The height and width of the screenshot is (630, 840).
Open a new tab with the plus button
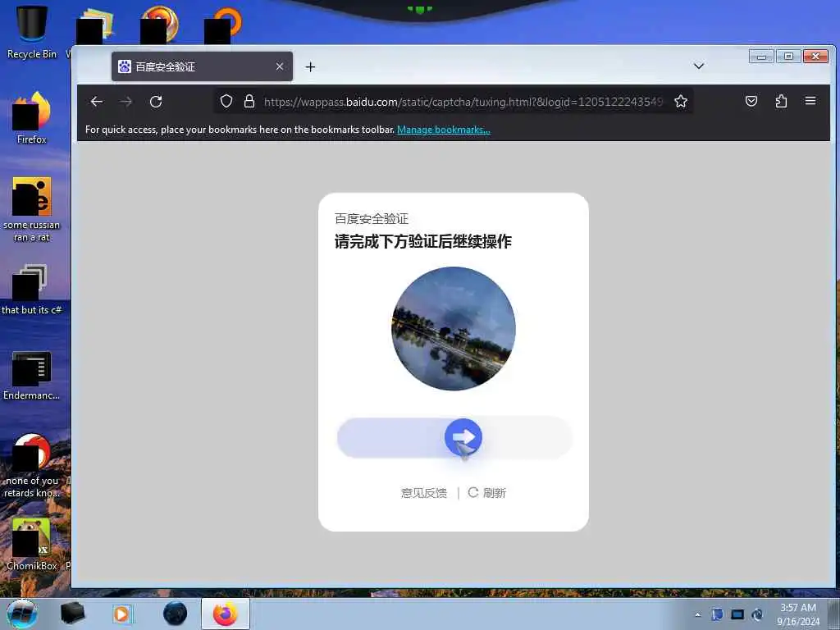point(310,67)
